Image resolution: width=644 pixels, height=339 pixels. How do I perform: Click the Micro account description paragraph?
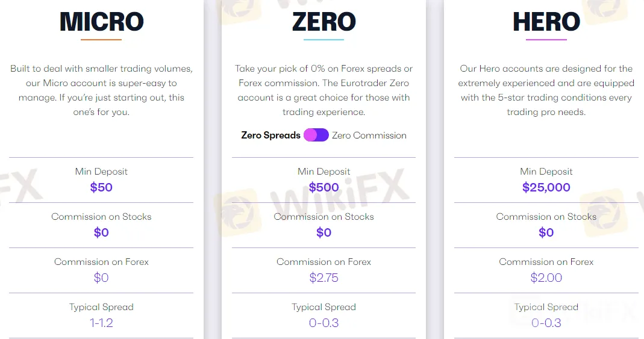coord(101,90)
